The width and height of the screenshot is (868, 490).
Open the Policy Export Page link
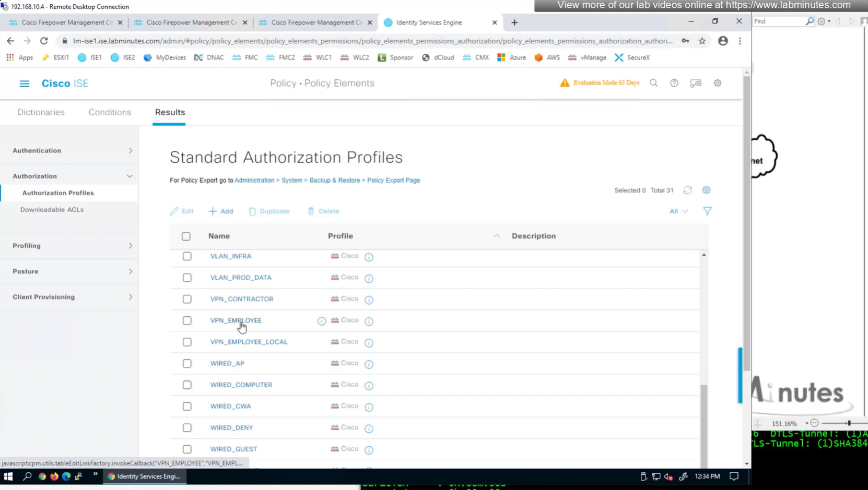pyautogui.click(x=393, y=181)
